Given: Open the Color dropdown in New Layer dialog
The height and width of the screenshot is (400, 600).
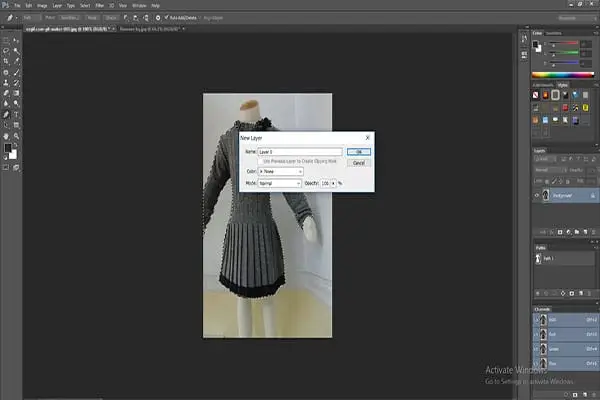Looking at the screenshot, I should (x=281, y=171).
